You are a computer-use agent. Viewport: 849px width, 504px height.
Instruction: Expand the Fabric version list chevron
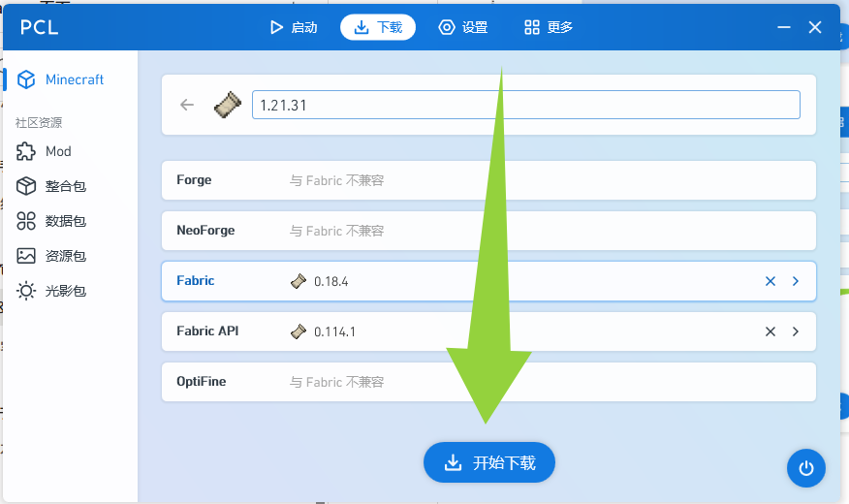[x=796, y=281]
